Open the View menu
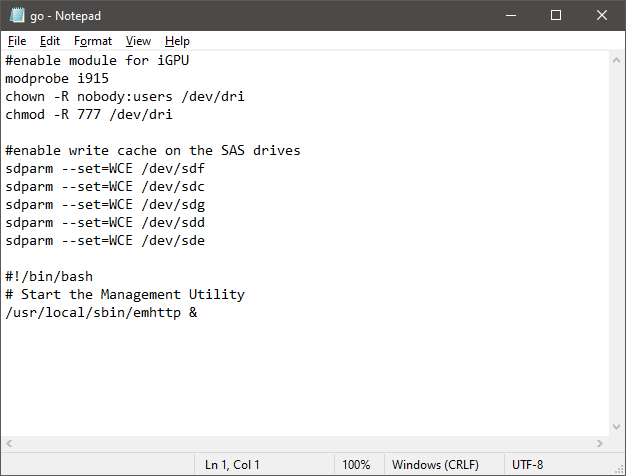The height and width of the screenshot is (476, 626). pos(138,41)
